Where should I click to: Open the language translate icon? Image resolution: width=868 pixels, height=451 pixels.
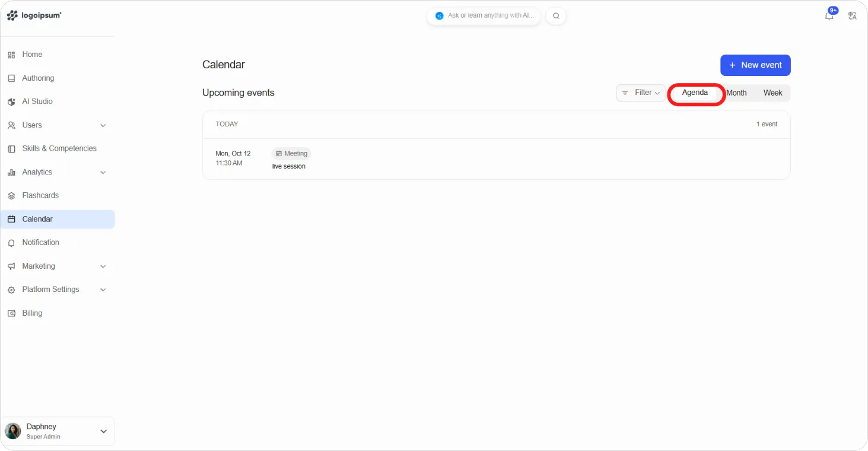853,16
